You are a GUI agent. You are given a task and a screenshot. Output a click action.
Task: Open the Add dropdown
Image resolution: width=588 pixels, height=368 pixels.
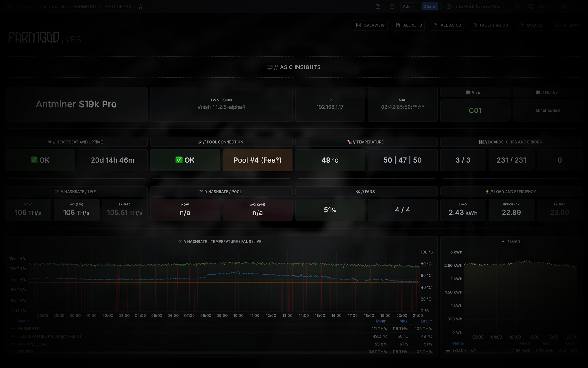point(409,6)
